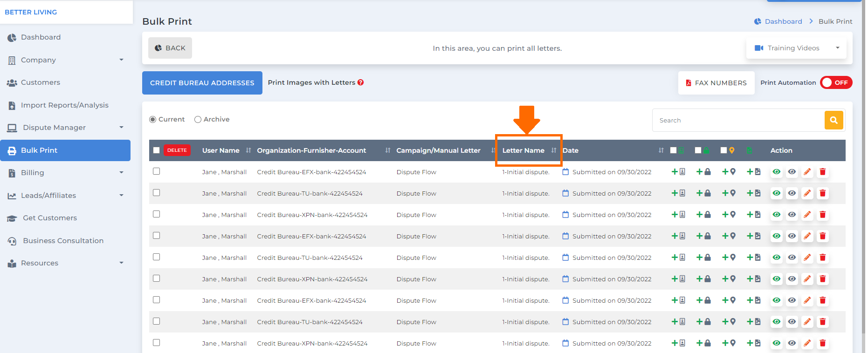Check header checkbox beside green ID icon
The width and height of the screenshot is (868, 353).
tap(673, 150)
